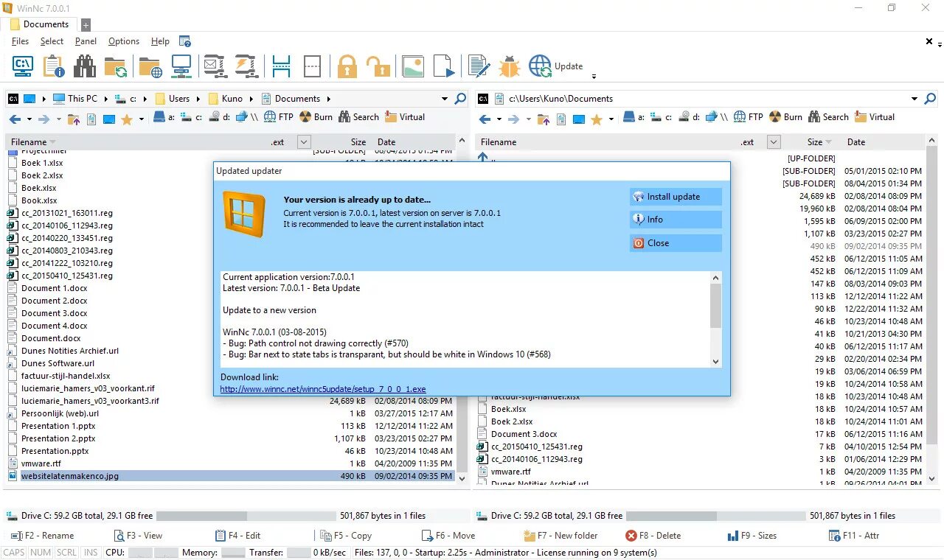Click F5 - Copy button
This screenshot has height=560, width=944.
tap(346, 536)
